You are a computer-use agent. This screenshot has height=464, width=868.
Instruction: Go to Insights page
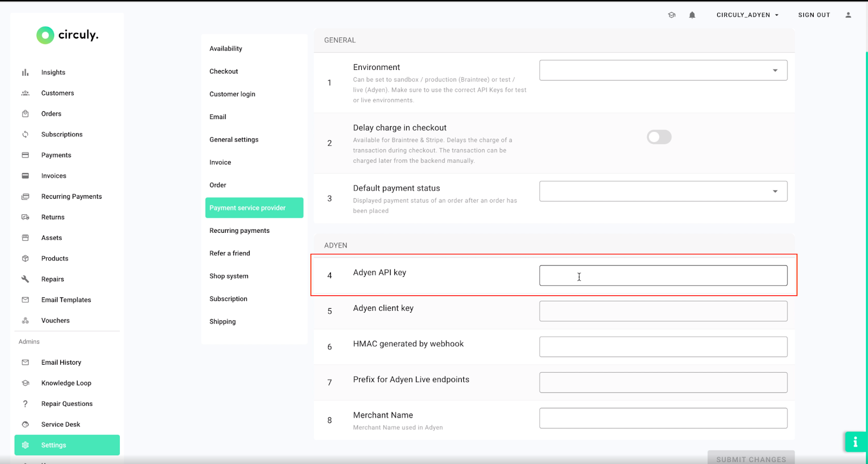tap(53, 72)
